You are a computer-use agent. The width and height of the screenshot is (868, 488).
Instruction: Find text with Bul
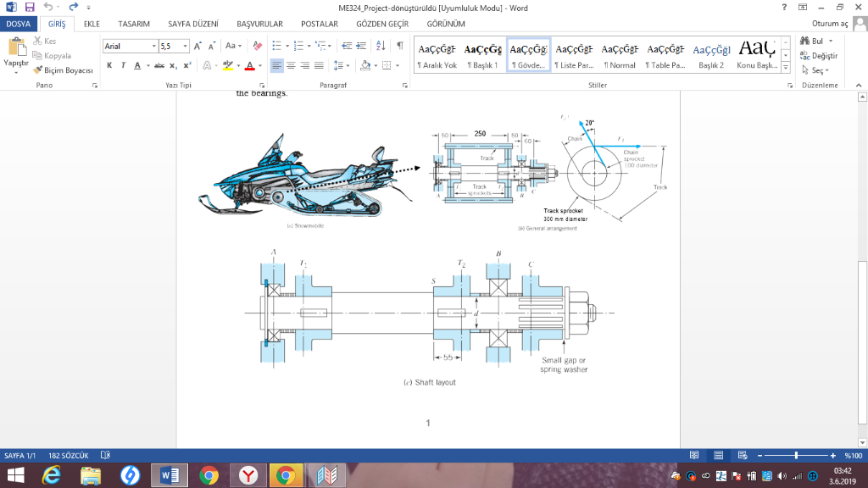point(816,41)
